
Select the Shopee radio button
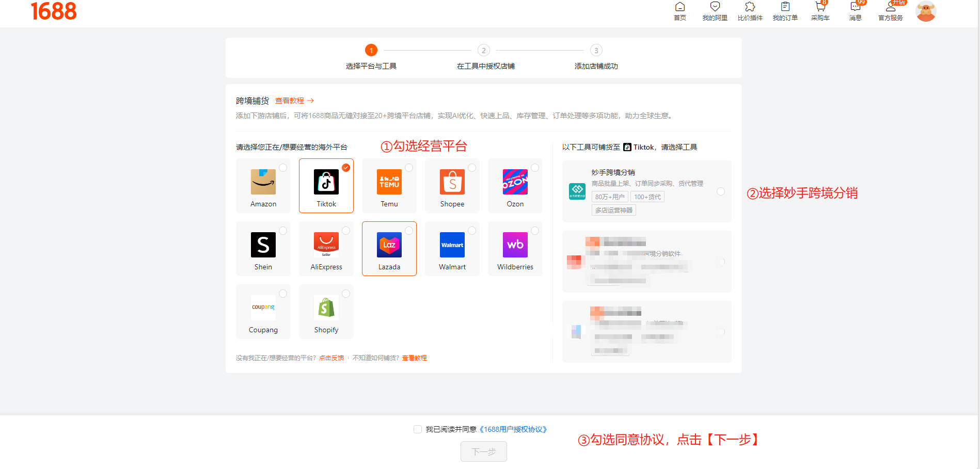tap(472, 168)
